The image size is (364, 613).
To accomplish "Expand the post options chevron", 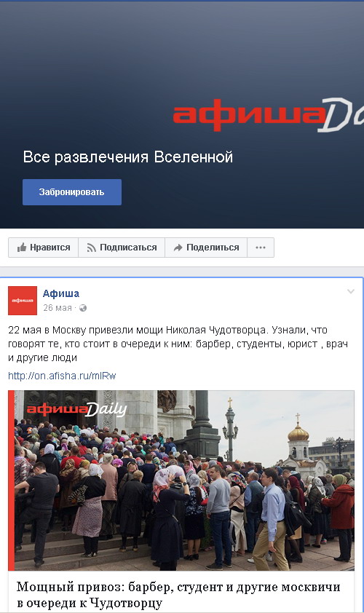I will click(x=351, y=291).
